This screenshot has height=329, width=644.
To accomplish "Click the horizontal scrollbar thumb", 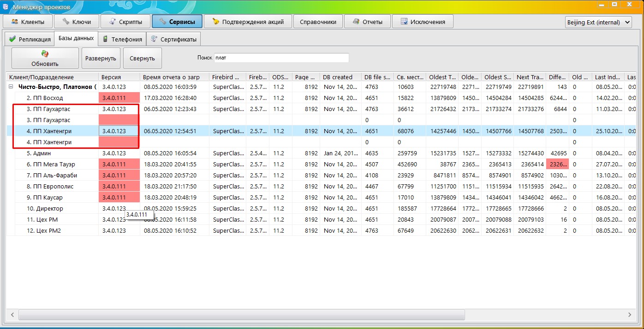I will [241, 315].
